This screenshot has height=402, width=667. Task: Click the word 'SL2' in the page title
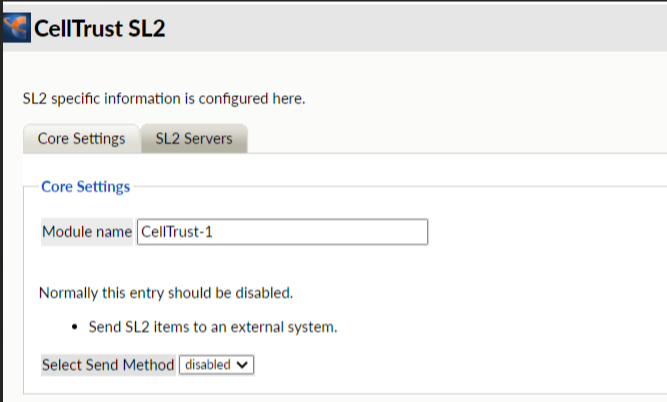(147, 28)
